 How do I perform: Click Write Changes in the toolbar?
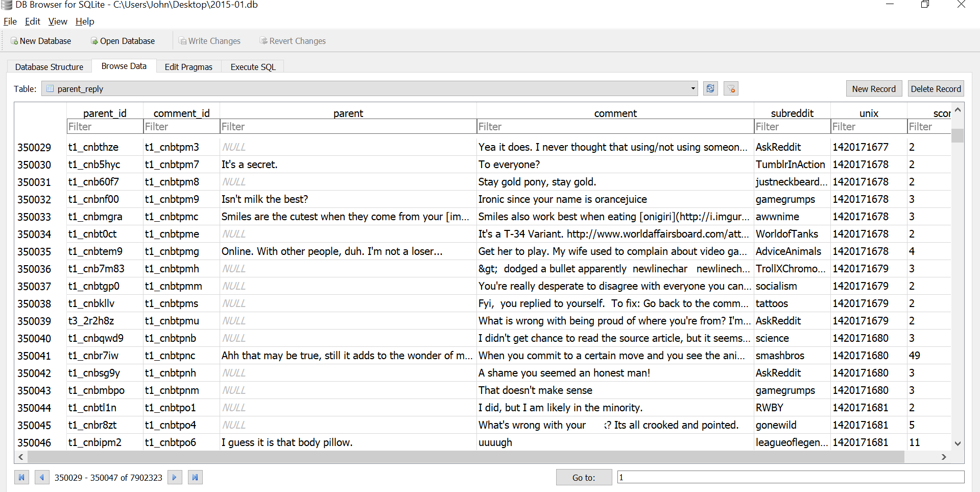coord(209,41)
